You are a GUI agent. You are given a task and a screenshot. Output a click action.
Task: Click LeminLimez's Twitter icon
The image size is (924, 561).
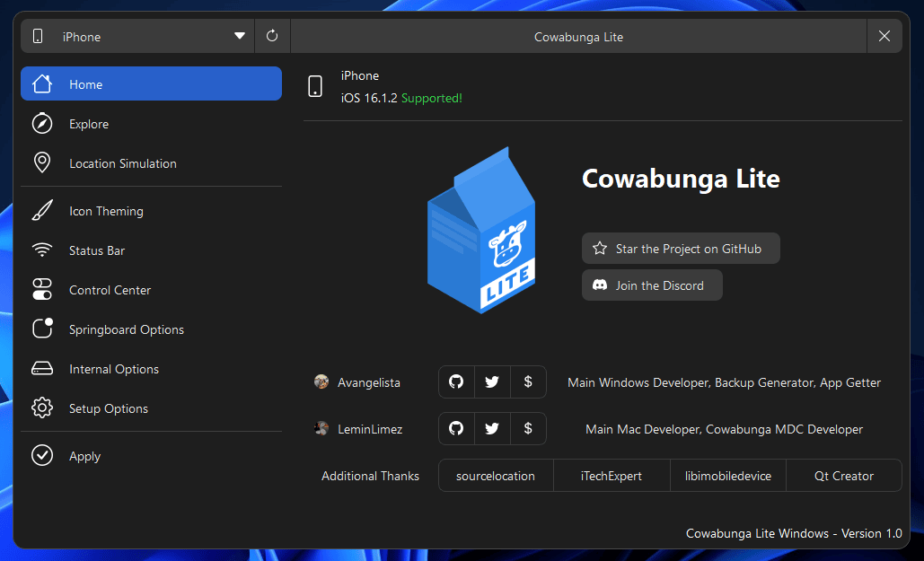pyautogui.click(x=492, y=428)
